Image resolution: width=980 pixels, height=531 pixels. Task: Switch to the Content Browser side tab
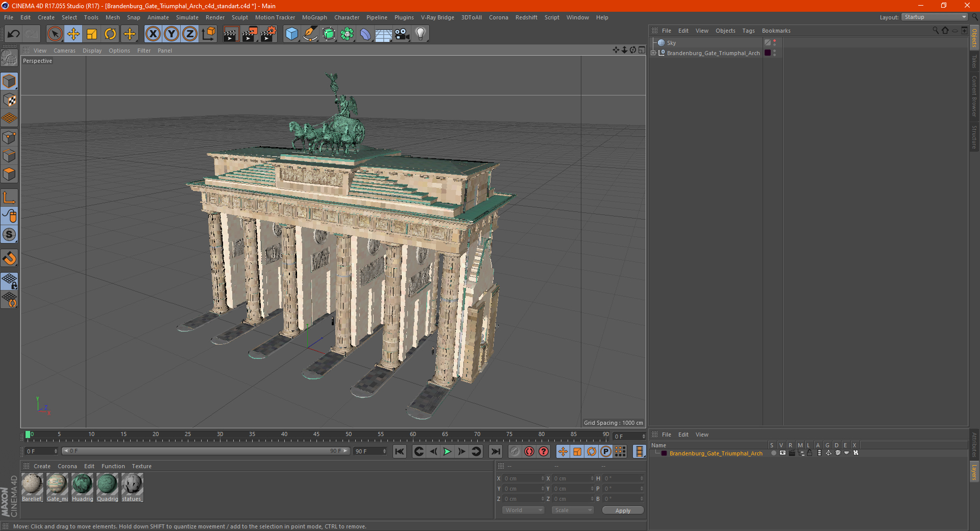pyautogui.click(x=974, y=96)
